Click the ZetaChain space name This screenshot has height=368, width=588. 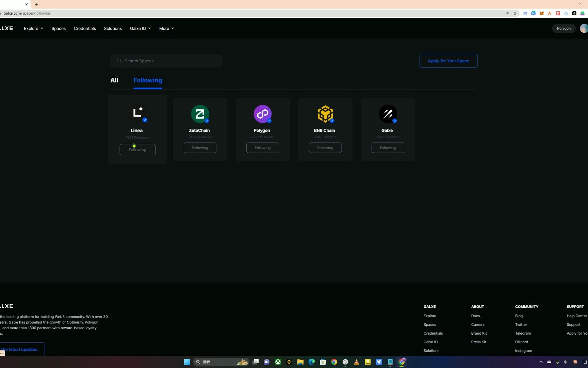pos(199,131)
